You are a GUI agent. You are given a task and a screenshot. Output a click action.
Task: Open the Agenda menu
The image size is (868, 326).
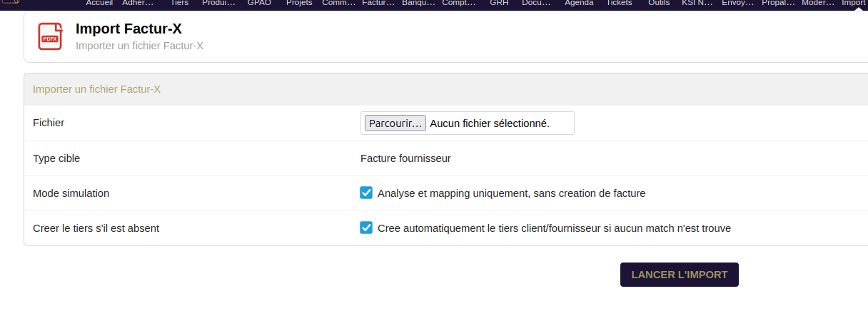click(579, 3)
